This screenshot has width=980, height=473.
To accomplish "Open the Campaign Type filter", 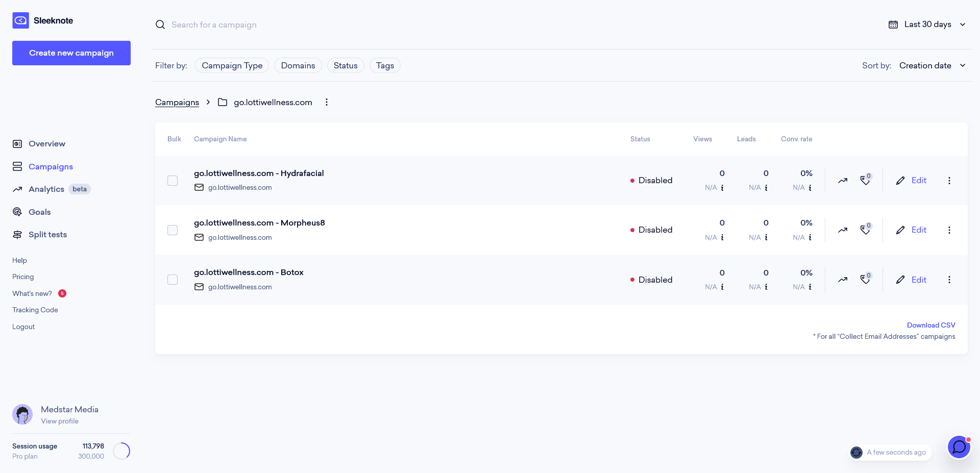I will tap(232, 65).
